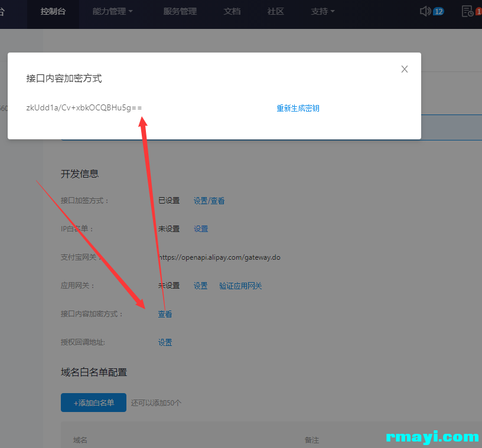Image resolution: width=482 pixels, height=448 pixels.
Task: Click the 域名白名单配置 heading
Action: [x=94, y=372]
